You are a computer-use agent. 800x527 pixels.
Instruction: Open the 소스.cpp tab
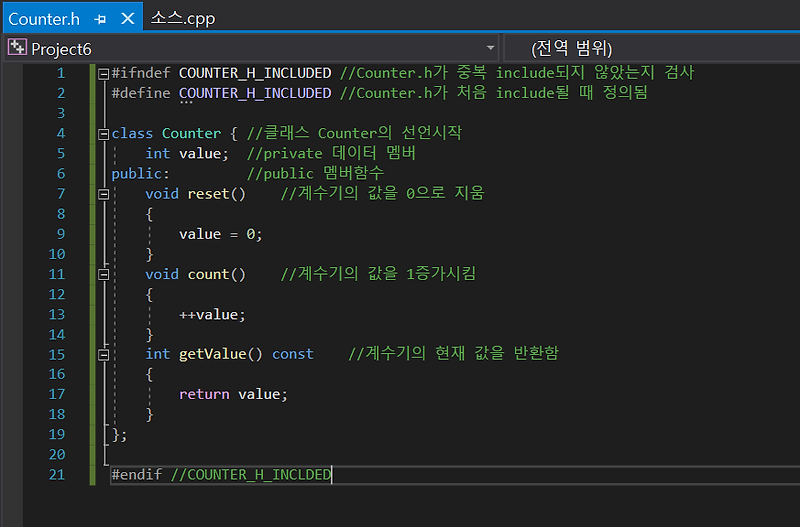183,19
